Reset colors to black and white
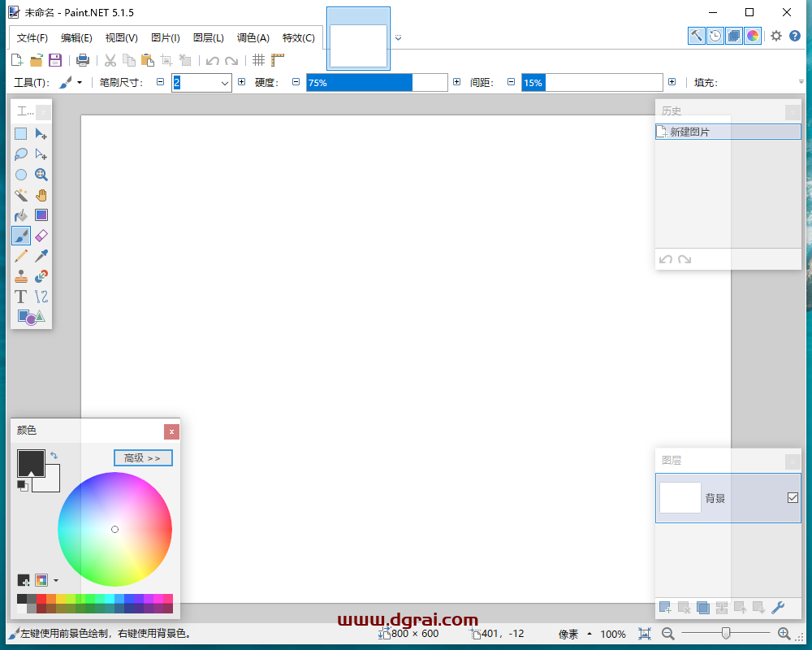This screenshot has width=812, height=650. 22,486
